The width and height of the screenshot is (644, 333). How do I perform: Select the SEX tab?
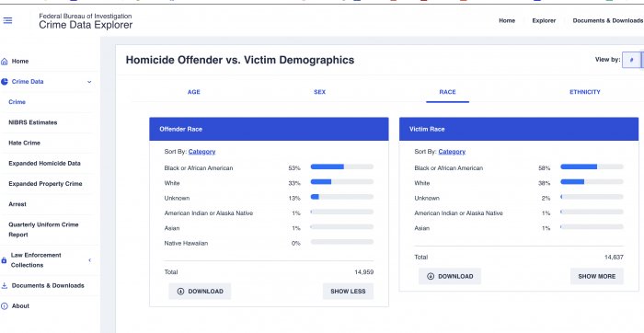coord(319,92)
